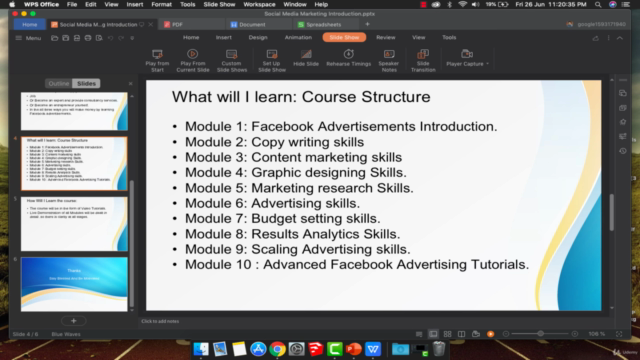Screen dimensions: 640x360
Task: Click the orange Play slideshow button in status bar
Action: (490, 334)
